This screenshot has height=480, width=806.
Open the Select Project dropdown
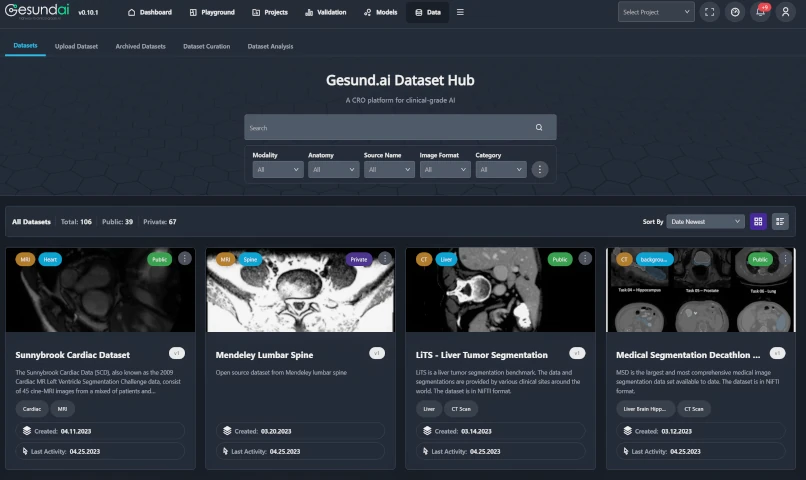656,12
